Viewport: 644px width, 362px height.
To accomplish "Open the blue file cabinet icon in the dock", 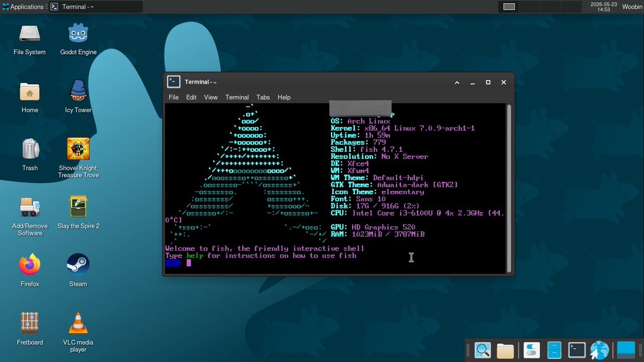I will click(x=554, y=350).
